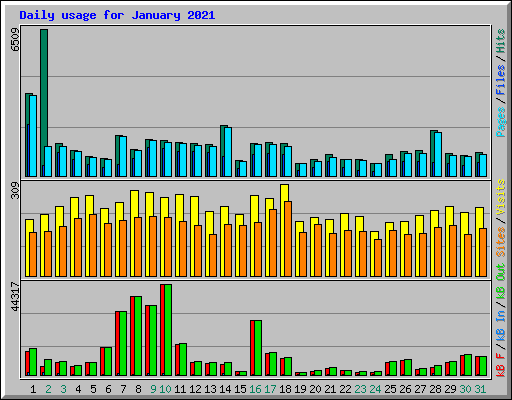Viewport: 512px width, 400px height.
Task: Click the cyan files bar for day 14
Action: [x=228, y=152]
